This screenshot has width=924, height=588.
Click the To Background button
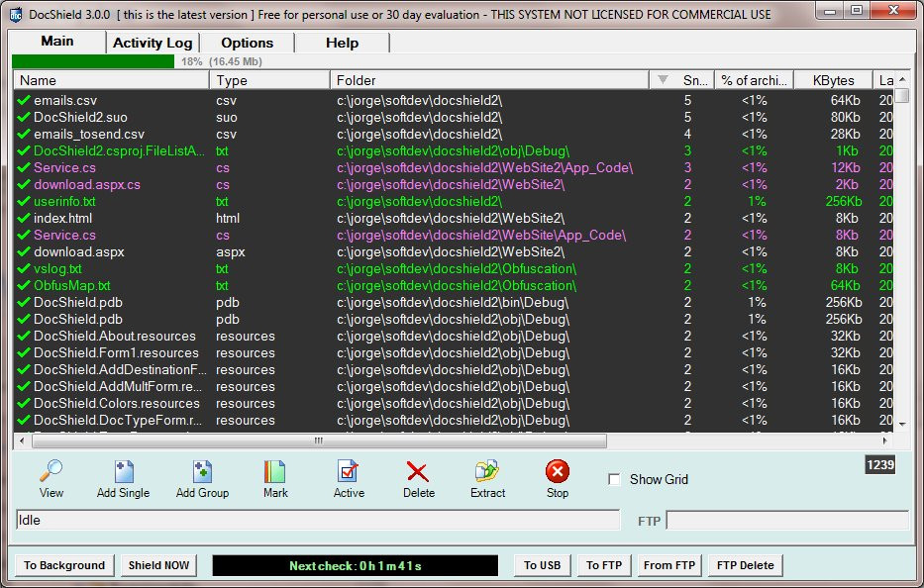click(x=64, y=565)
